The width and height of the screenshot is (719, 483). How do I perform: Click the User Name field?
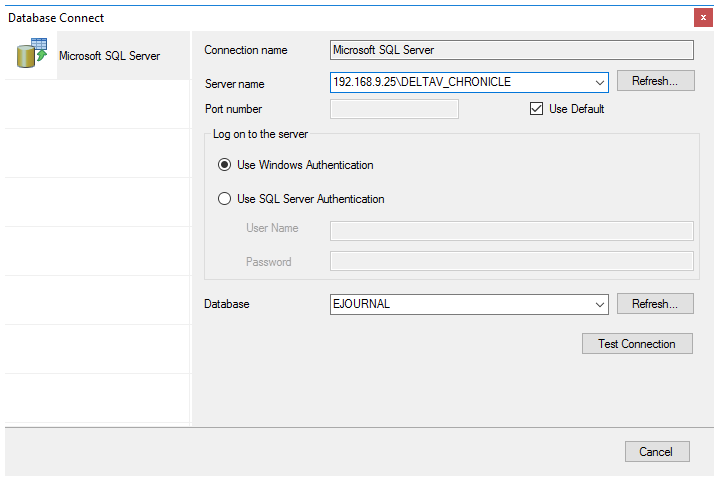click(511, 231)
